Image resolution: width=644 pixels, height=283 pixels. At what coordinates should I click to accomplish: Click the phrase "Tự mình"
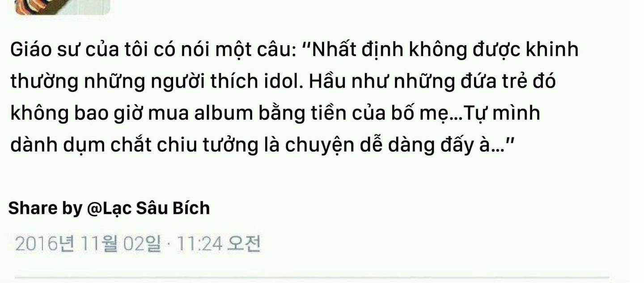coord(503,114)
